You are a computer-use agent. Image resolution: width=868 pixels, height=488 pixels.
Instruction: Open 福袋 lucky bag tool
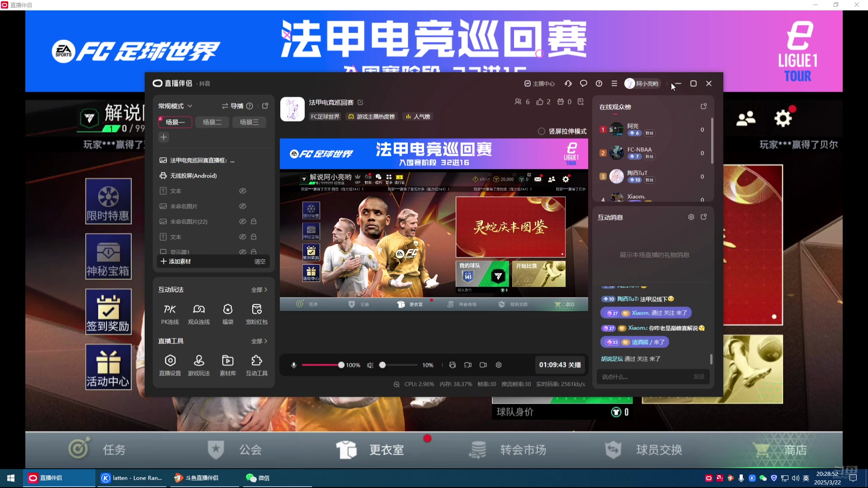pos(228,314)
